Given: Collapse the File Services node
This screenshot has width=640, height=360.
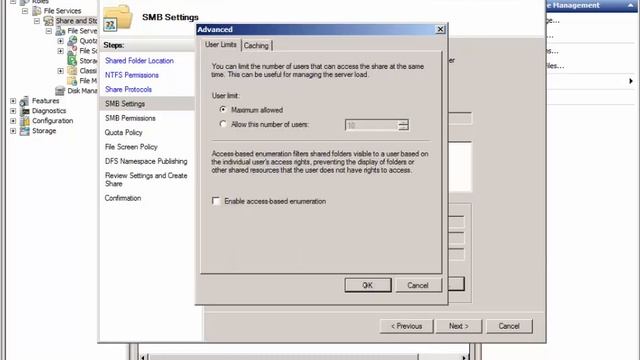Looking at the screenshot, I should [25, 11].
